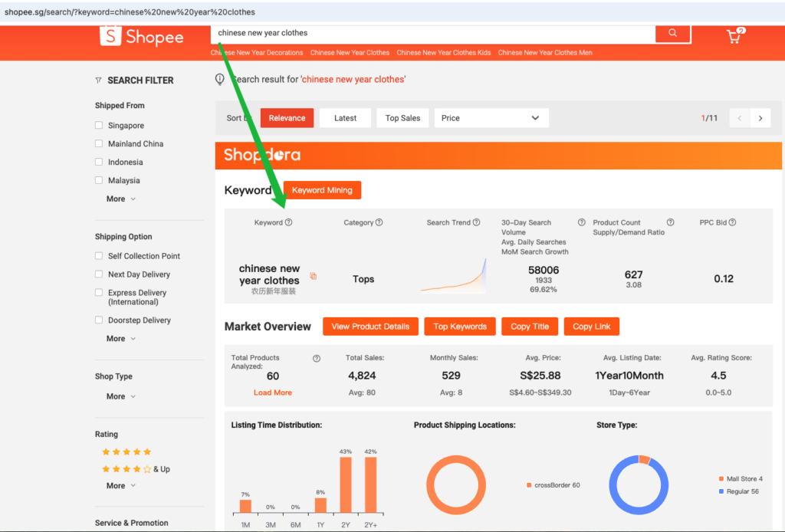Sort results by Latest
This screenshot has width=785, height=532.
click(x=345, y=118)
